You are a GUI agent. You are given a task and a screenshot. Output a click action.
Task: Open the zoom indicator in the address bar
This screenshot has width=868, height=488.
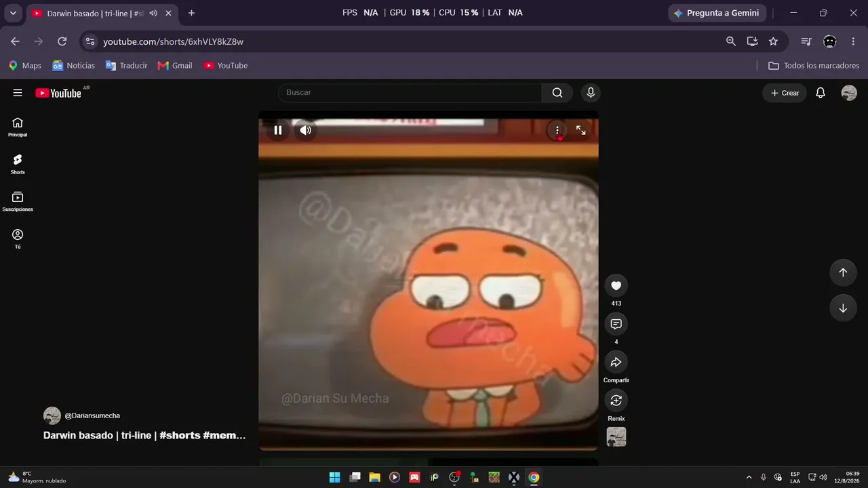click(731, 41)
